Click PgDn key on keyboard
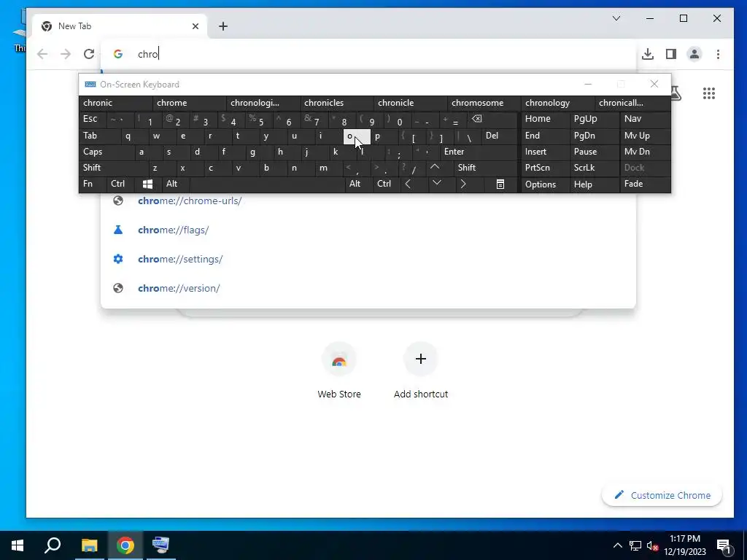This screenshot has width=747, height=560. [594, 136]
